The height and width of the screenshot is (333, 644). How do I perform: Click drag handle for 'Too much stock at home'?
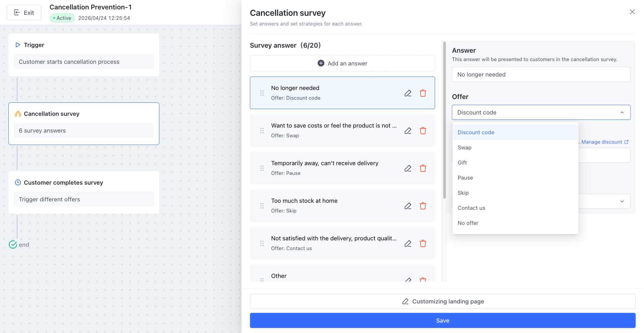click(x=262, y=206)
